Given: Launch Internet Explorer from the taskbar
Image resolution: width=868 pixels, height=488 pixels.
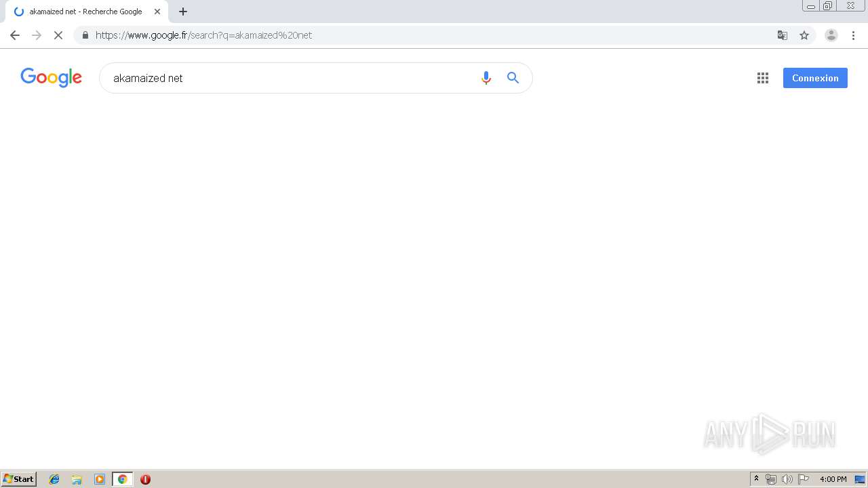Looking at the screenshot, I should point(54,479).
